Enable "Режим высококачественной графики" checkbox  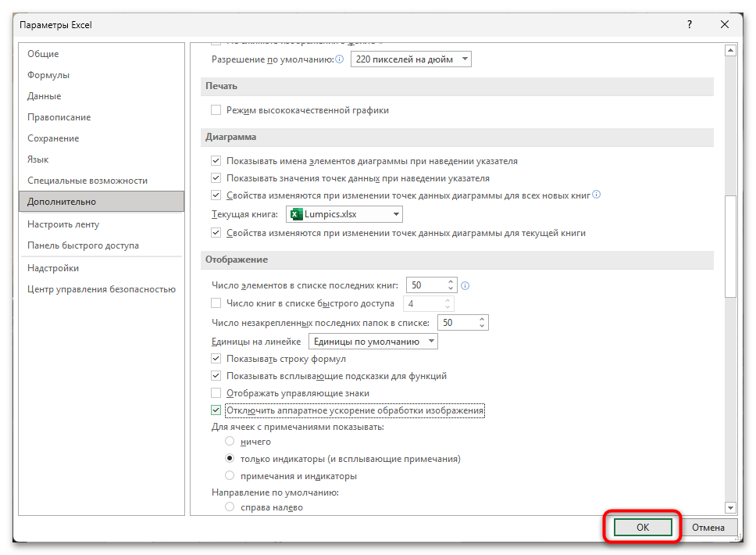(216, 110)
